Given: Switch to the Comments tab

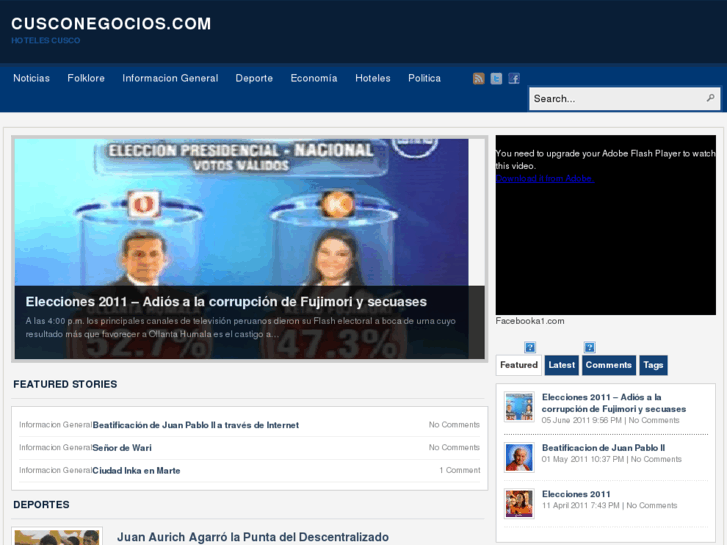Looking at the screenshot, I should pyautogui.click(x=609, y=365).
